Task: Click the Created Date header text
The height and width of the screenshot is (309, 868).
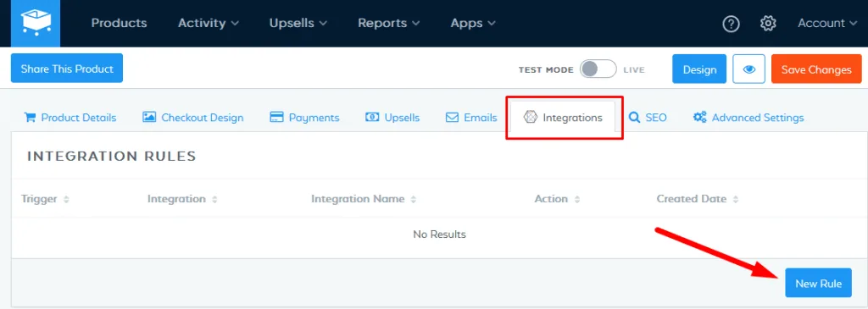Action: (692, 199)
